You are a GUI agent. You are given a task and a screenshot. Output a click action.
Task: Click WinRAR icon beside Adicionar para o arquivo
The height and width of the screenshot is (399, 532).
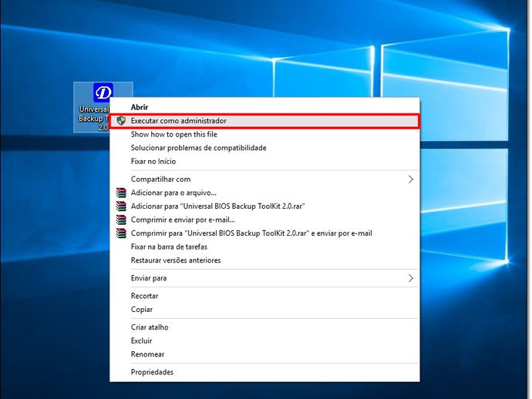tap(121, 193)
